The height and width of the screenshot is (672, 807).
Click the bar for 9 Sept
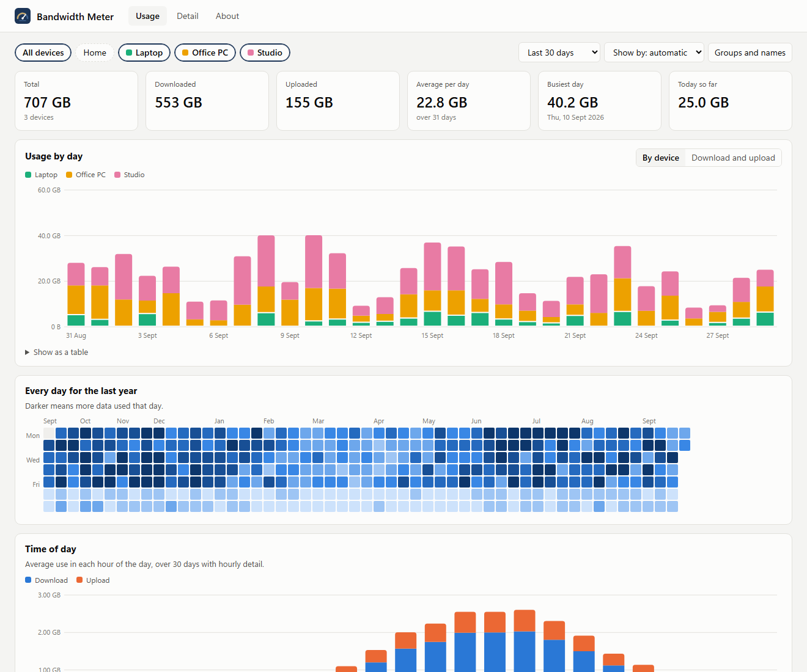[290, 304]
